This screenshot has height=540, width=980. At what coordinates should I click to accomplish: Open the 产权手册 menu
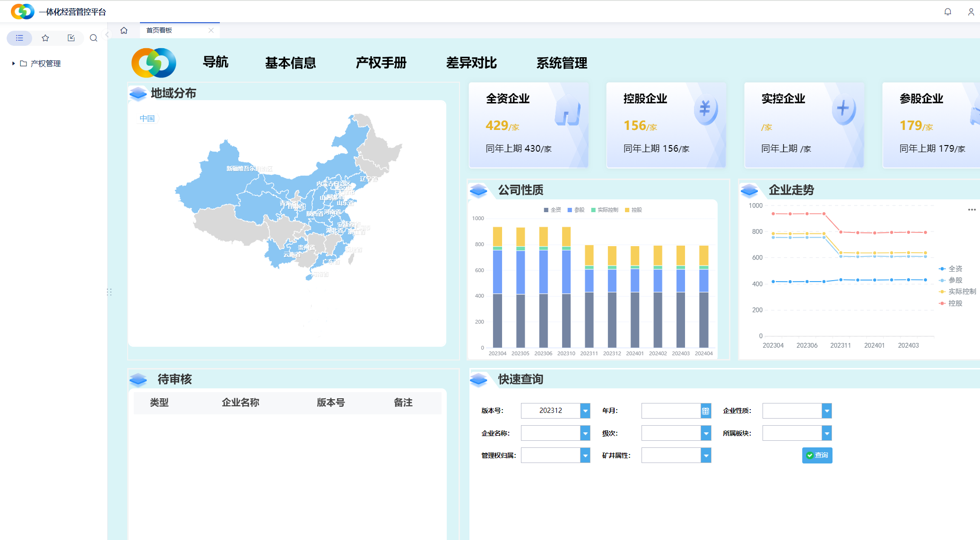[381, 63]
